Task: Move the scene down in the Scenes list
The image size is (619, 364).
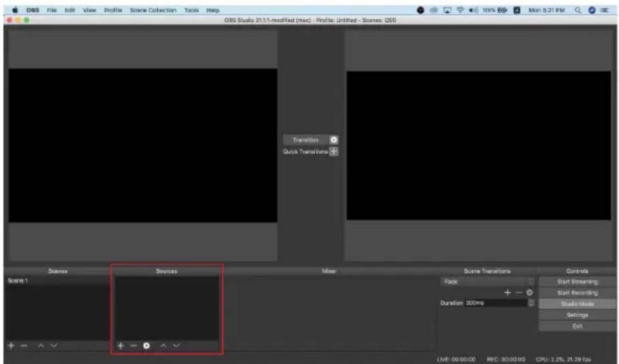Action: coord(54,346)
